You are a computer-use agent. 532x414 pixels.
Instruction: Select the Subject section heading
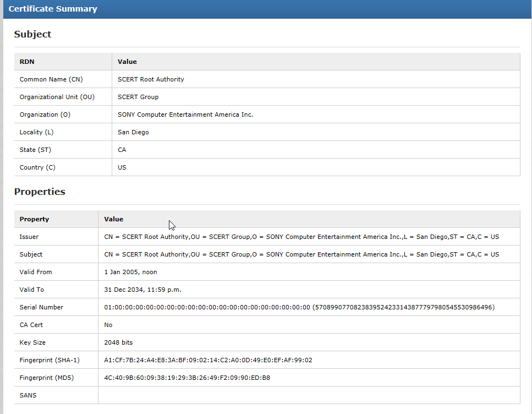coord(32,34)
